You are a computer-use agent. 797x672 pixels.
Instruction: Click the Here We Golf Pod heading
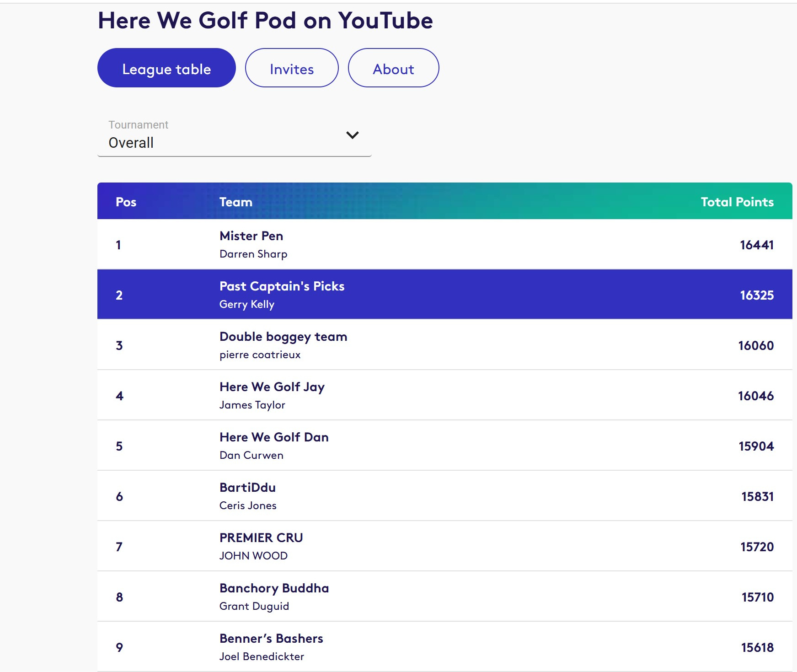[x=265, y=21]
